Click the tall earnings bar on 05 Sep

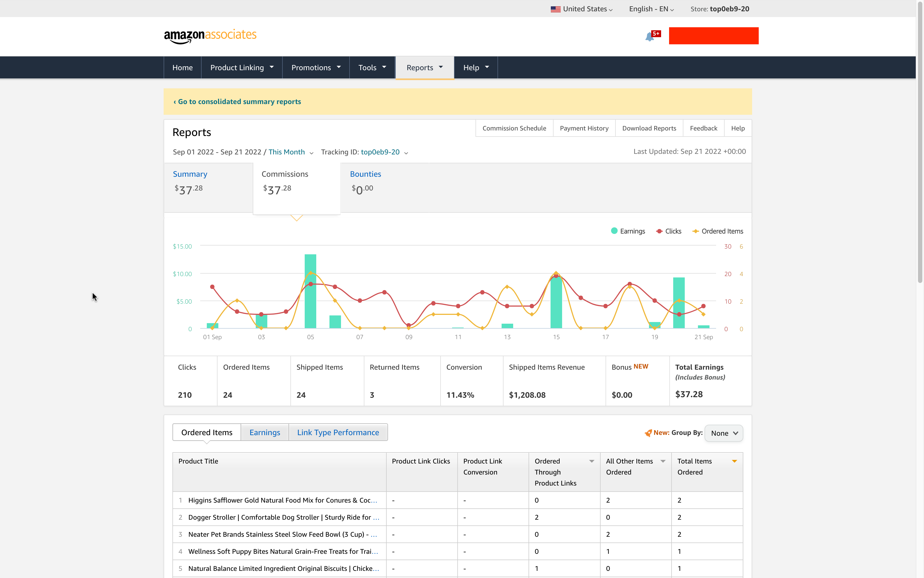(x=310, y=291)
